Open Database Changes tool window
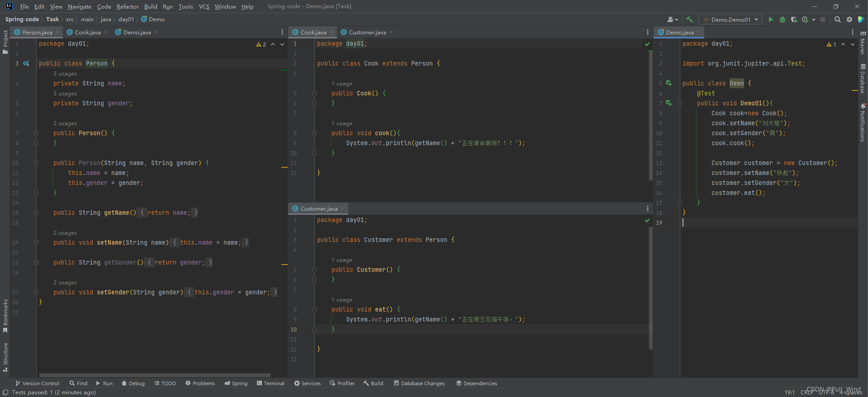 (x=419, y=383)
